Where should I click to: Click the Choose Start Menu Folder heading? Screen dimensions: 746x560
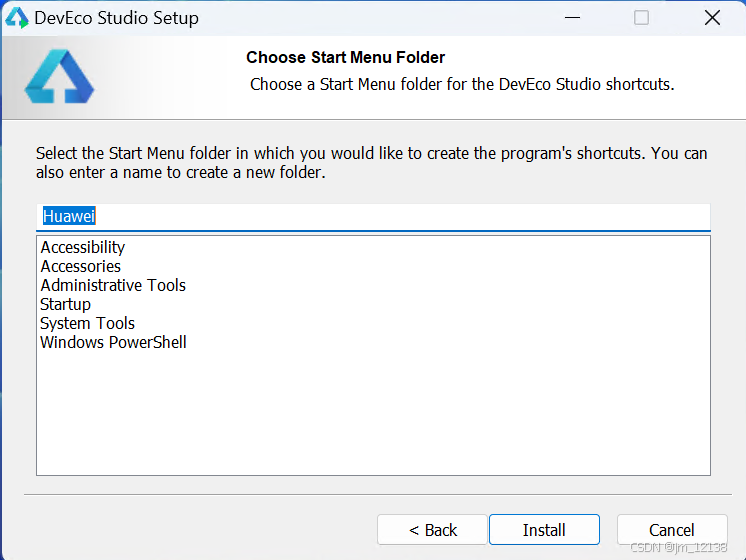345,58
